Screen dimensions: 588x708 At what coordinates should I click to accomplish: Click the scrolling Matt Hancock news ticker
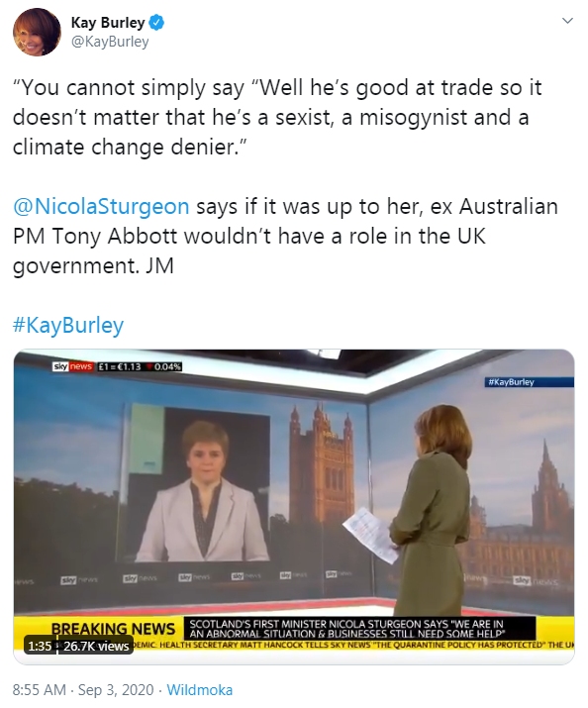coord(352,645)
